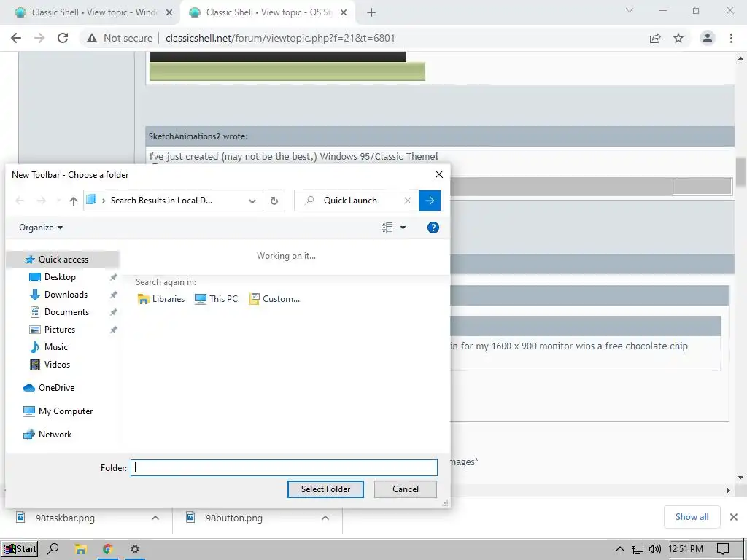Reload the Chrome page
Viewport: 747px width, 560px height.
click(63, 38)
